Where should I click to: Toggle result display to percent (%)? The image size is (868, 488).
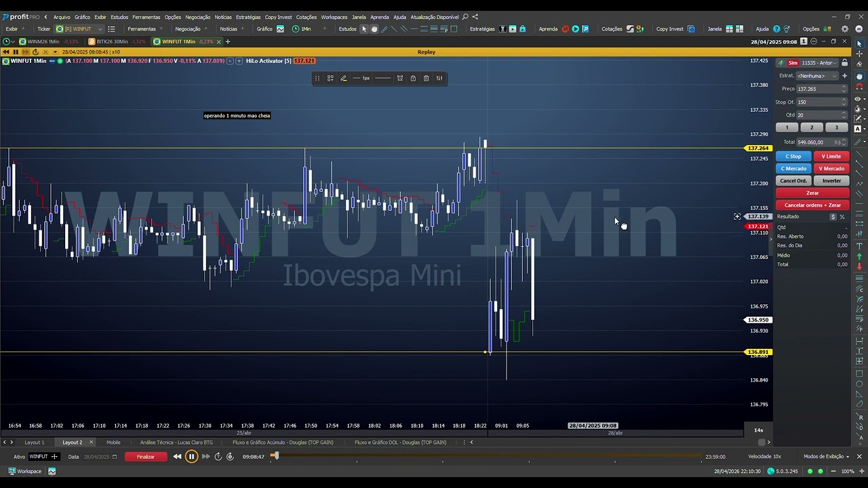(842, 217)
